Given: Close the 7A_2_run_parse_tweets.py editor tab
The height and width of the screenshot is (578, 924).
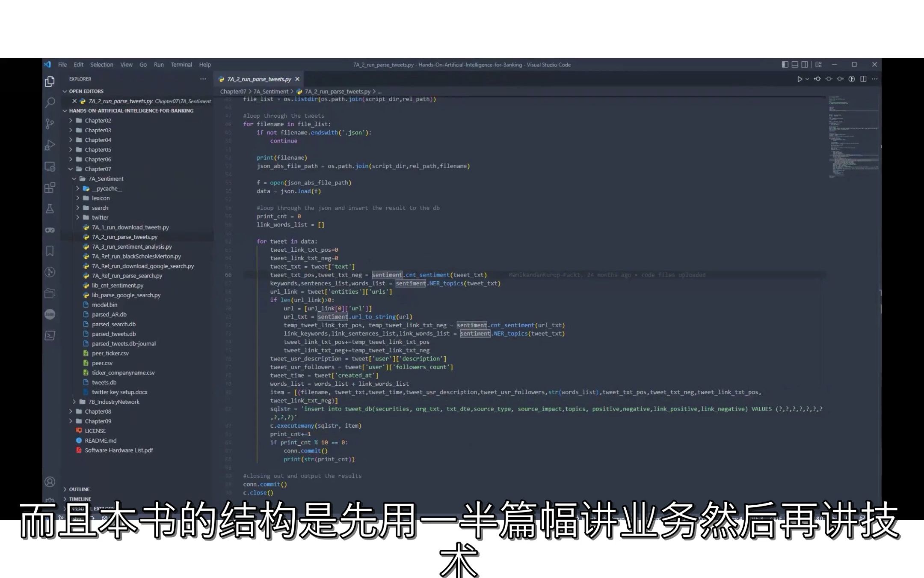Looking at the screenshot, I should (x=297, y=79).
